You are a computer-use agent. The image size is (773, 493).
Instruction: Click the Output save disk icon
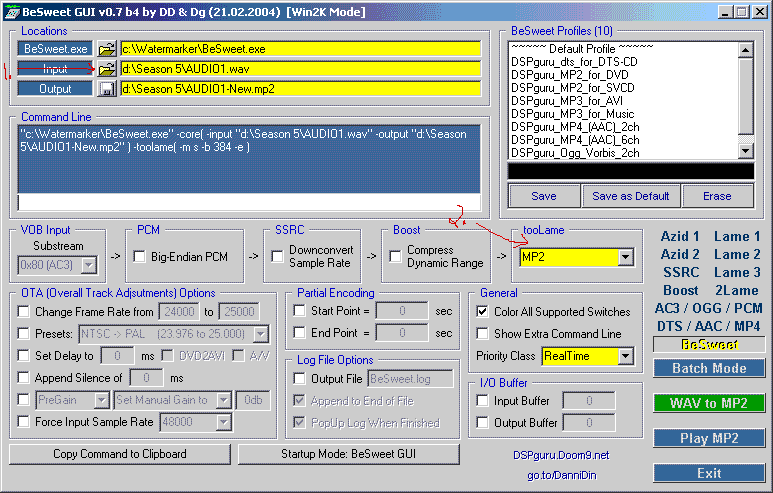pyautogui.click(x=106, y=89)
